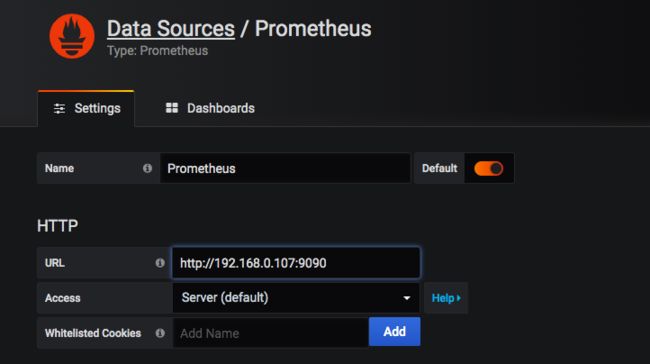Focus the Add Name cookies field
Screen dimensions: 650x364
[x=271, y=333]
